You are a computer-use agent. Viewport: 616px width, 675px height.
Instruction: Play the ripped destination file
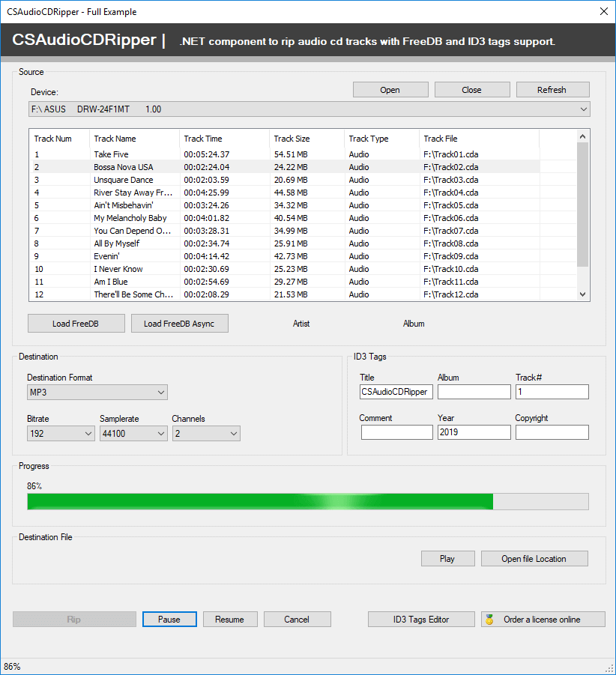[447, 558]
